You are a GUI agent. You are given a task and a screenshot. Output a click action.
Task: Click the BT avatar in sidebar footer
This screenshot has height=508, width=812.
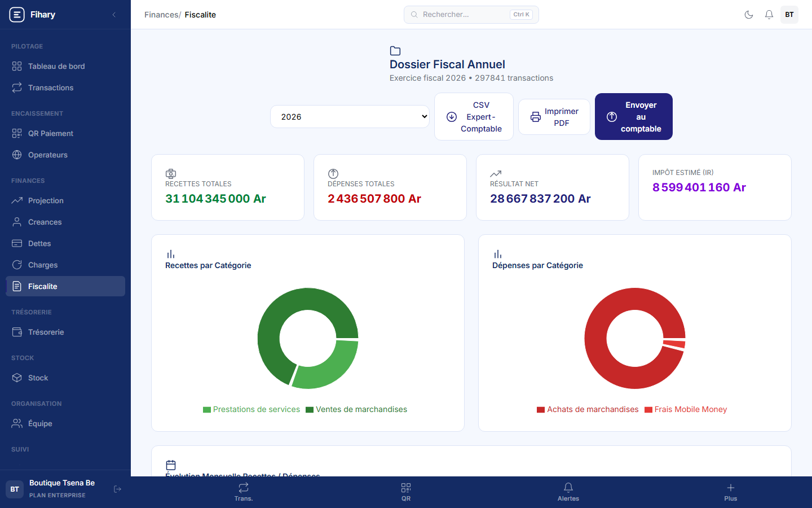point(15,489)
